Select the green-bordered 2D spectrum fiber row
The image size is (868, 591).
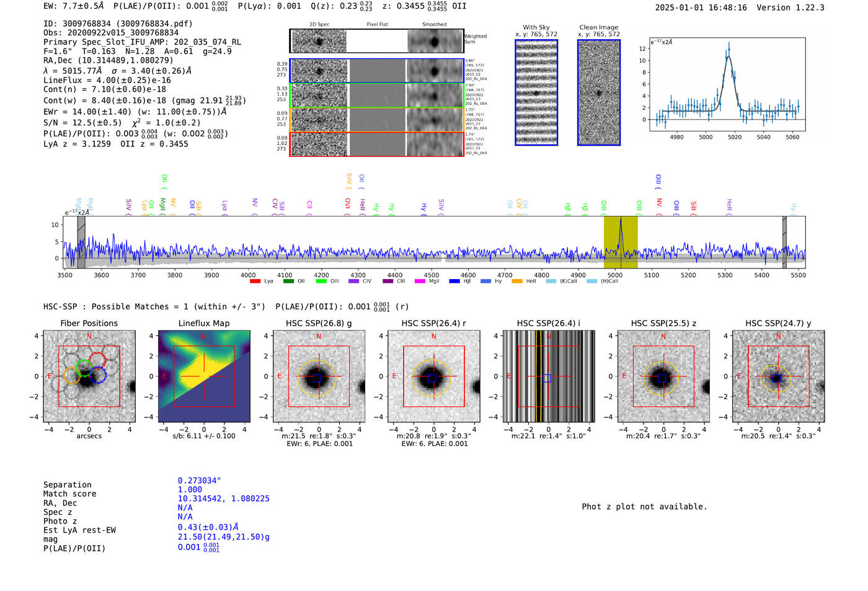tap(377, 96)
